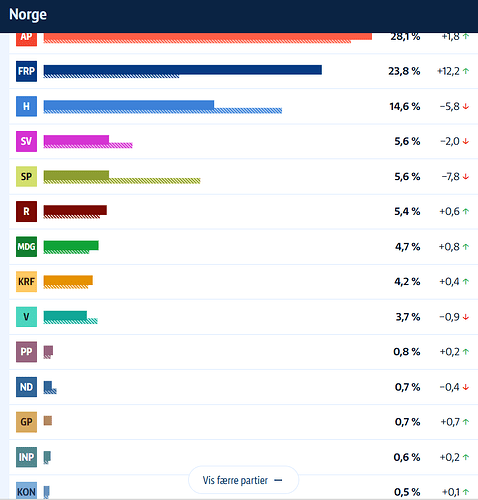Viewport: 478px width, 500px height.
Task: Click the Norge header title
Action: pos(28,14)
